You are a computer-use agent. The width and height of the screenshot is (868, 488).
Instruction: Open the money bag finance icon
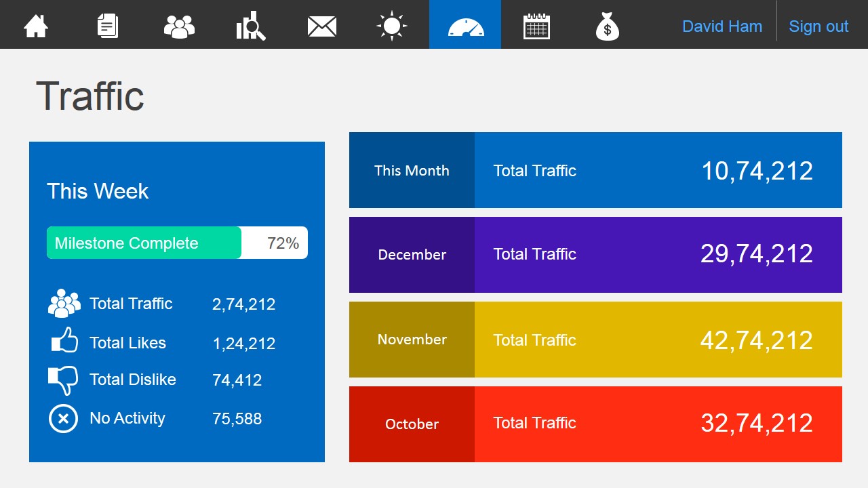point(608,26)
